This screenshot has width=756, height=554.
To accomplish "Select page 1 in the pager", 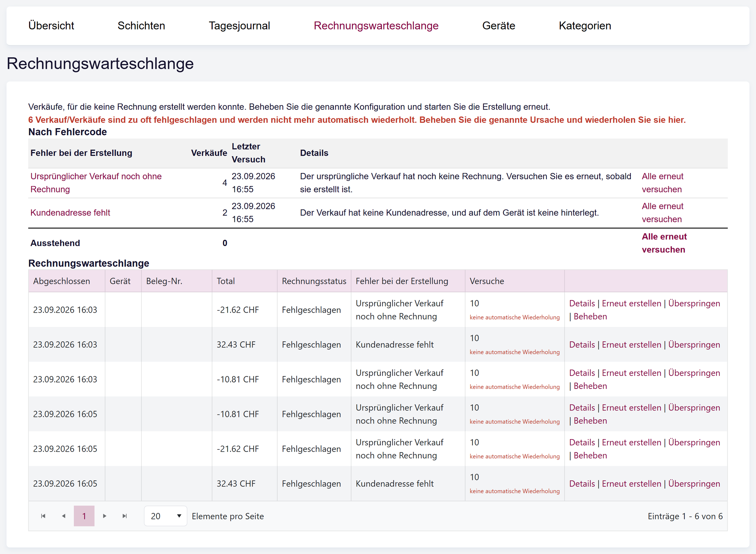I will (x=84, y=516).
